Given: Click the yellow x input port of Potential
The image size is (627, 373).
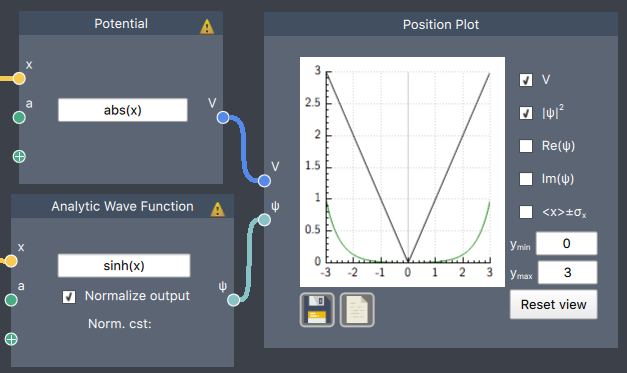Looking at the screenshot, I should [x=19, y=78].
